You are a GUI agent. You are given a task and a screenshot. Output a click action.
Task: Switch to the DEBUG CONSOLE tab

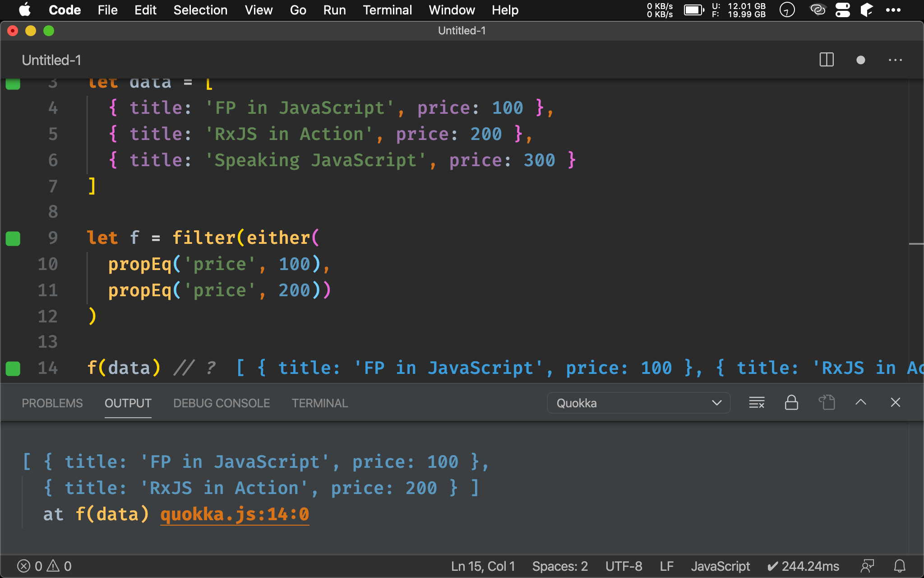click(222, 403)
